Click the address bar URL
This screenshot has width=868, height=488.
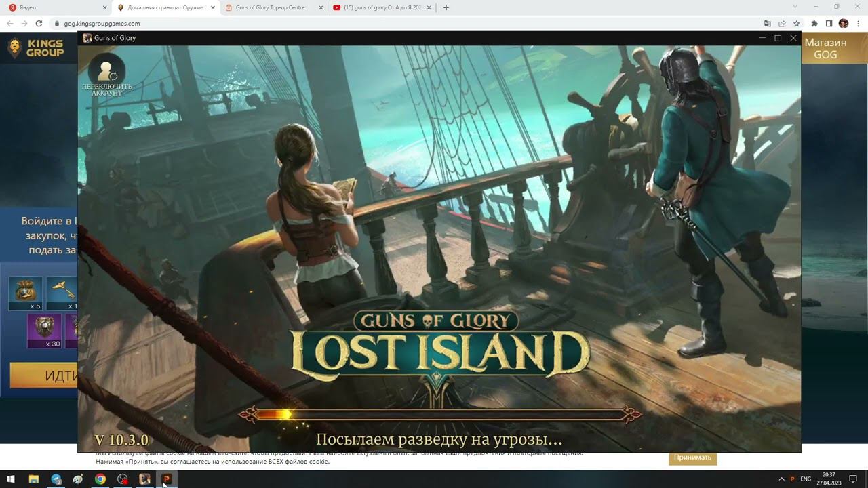click(102, 23)
